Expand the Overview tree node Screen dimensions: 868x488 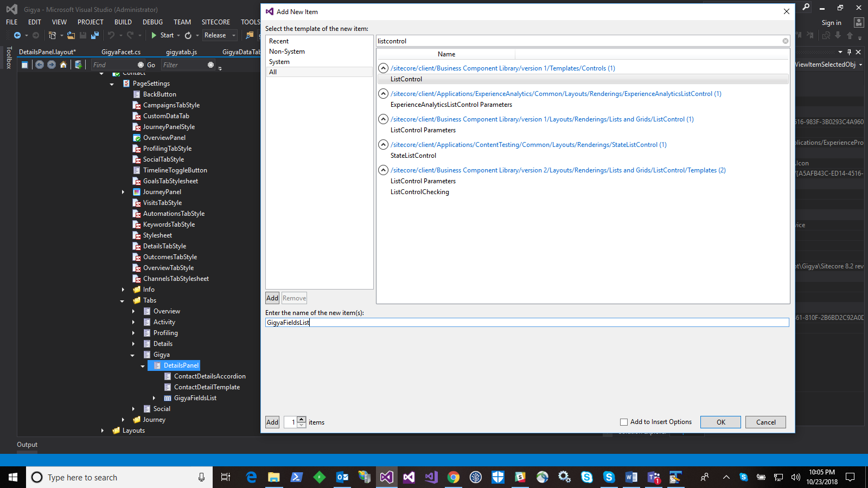tap(133, 311)
